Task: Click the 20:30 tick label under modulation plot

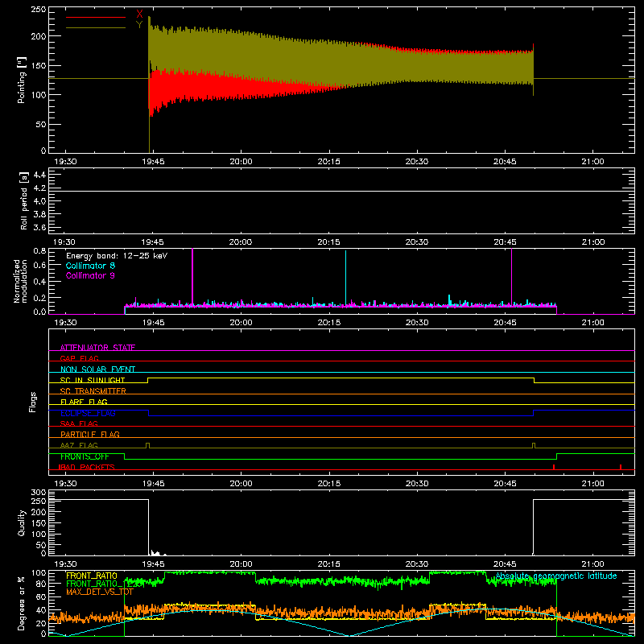Action: tap(417, 323)
